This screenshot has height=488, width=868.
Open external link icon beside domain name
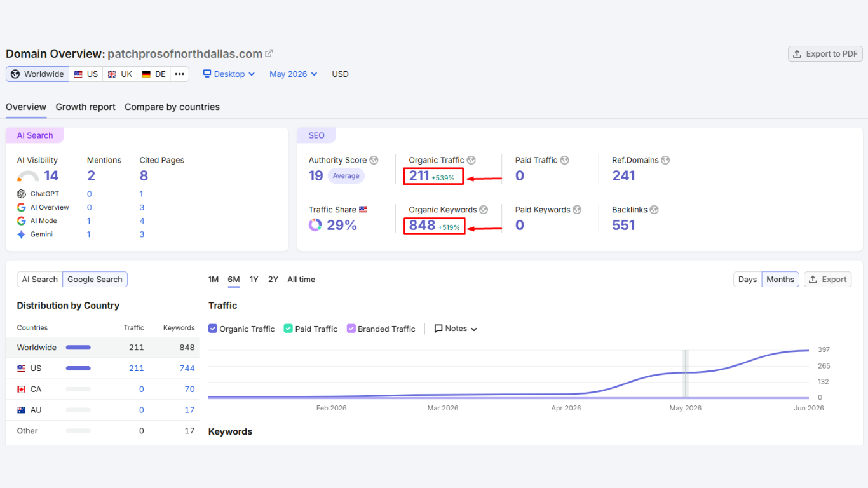pos(269,53)
